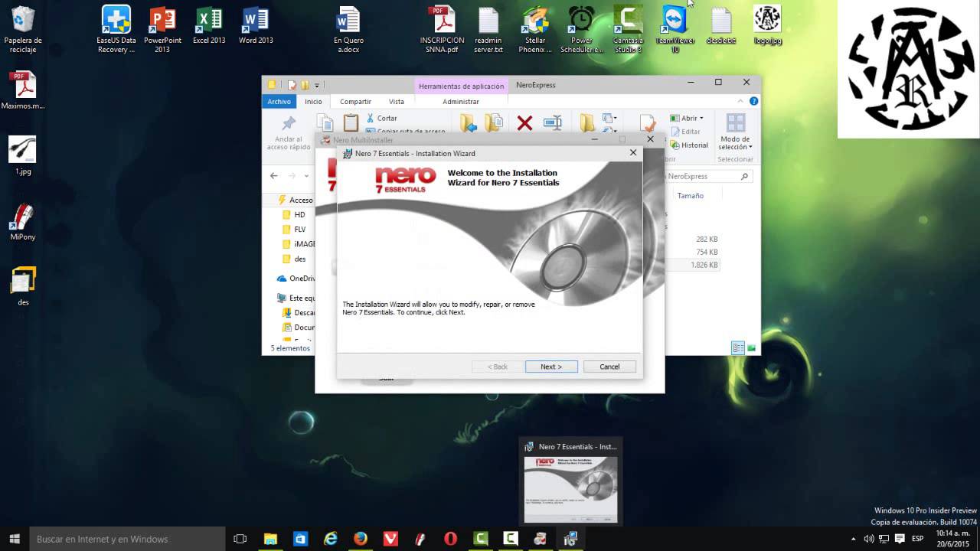Switch to details view in Explorer
Image resolution: width=980 pixels, height=551 pixels.
click(738, 348)
